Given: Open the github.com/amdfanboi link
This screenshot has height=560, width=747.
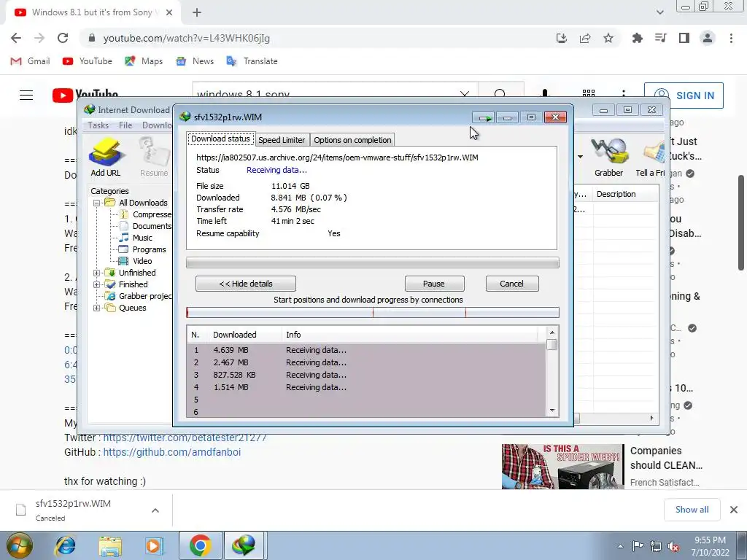Looking at the screenshot, I should click(x=172, y=452).
